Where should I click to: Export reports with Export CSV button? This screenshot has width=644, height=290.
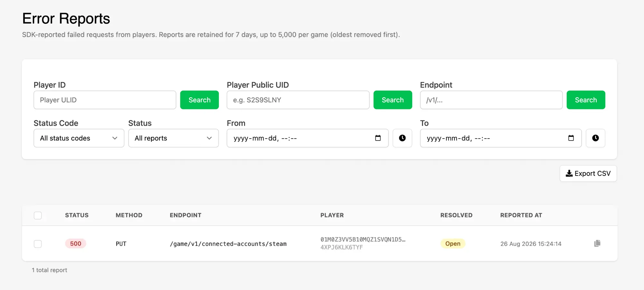(588, 173)
